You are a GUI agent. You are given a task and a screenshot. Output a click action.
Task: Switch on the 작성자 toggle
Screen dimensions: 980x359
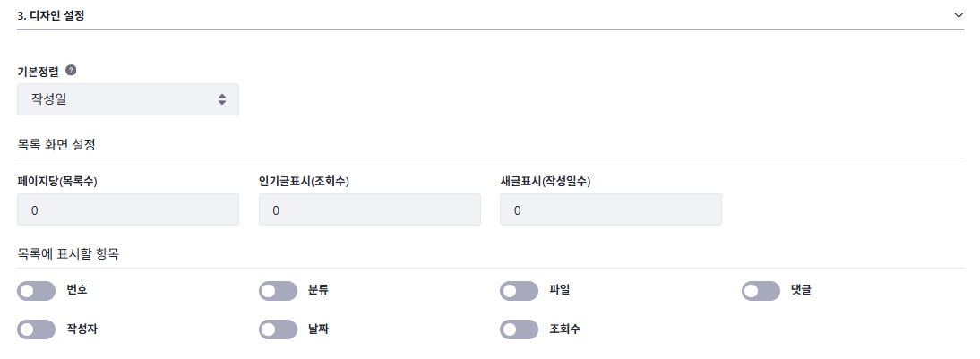[37, 329]
